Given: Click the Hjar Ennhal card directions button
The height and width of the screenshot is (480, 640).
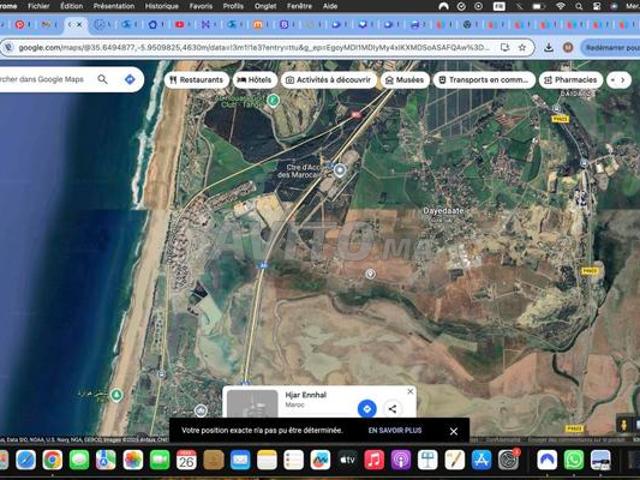Looking at the screenshot, I should pos(367,408).
